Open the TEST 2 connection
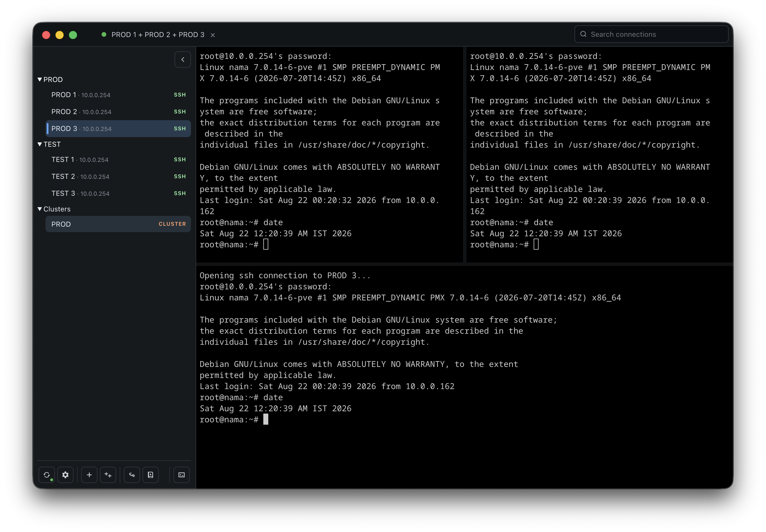The height and width of the screenshot is (532, 766). 118,176
